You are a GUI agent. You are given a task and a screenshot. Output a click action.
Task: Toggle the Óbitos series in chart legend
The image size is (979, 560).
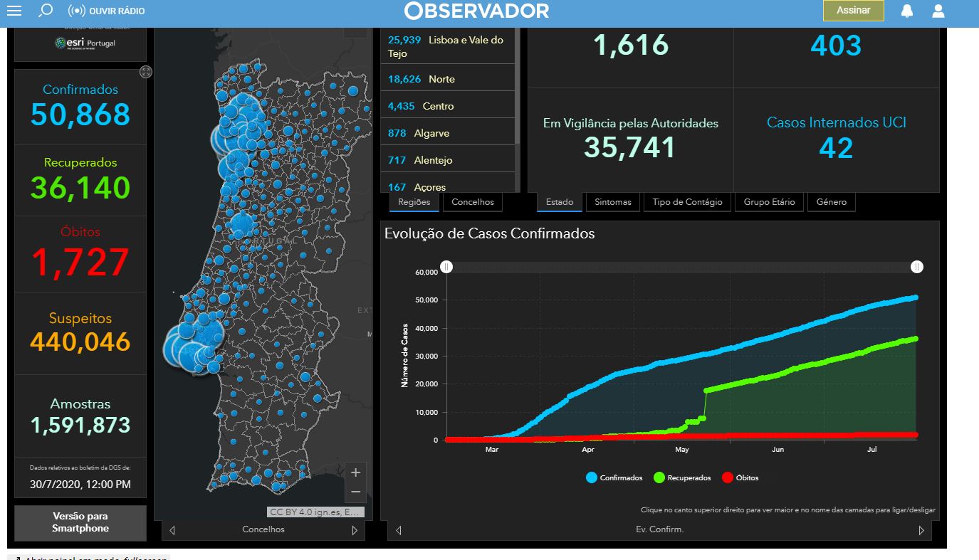pos(740,477)
